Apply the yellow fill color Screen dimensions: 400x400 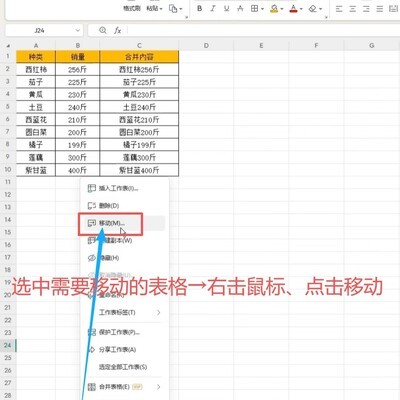274,9
